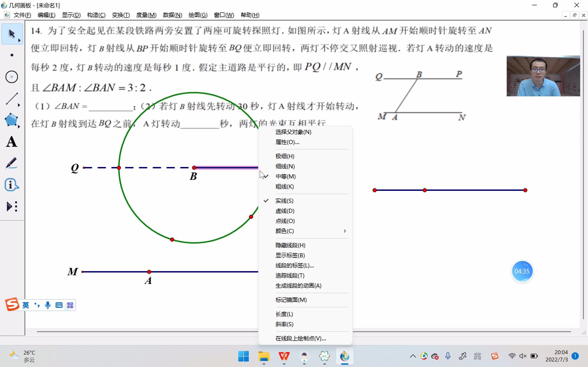Viewport: 588px width, 367px height.
Task: Click 隐藏线段(H) in context menu
Action: click(290, 245)
